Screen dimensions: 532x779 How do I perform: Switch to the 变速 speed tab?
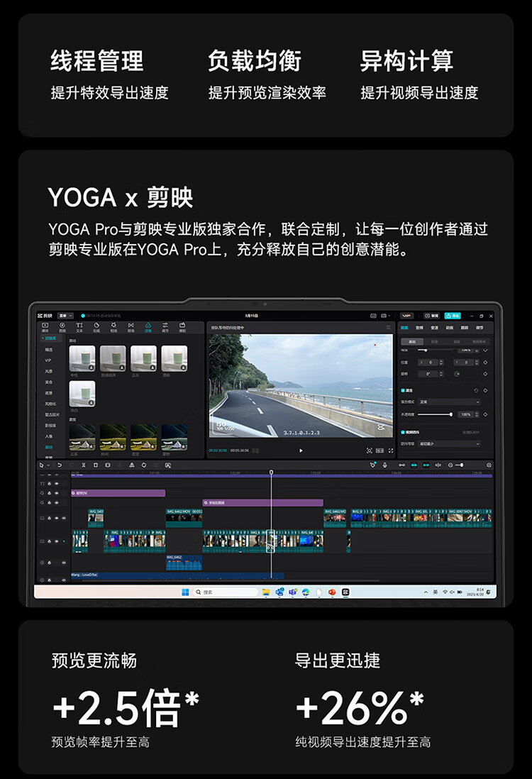point(434,328)
